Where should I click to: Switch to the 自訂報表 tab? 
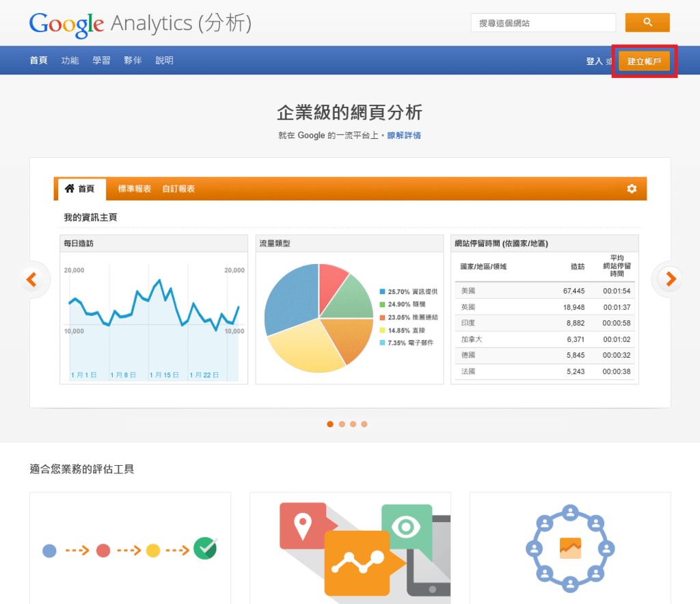pyautogui.click(x=178, y=189)
